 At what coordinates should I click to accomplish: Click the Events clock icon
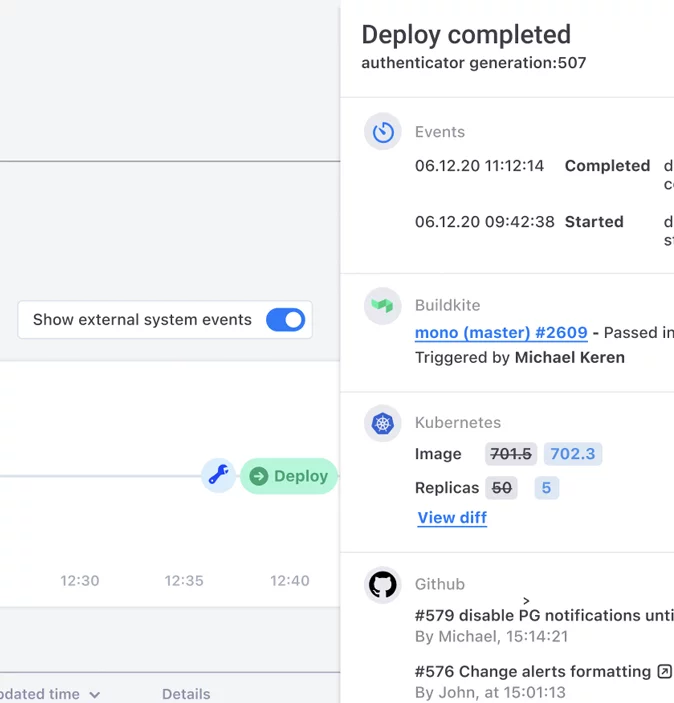click(x=383, y=132)
